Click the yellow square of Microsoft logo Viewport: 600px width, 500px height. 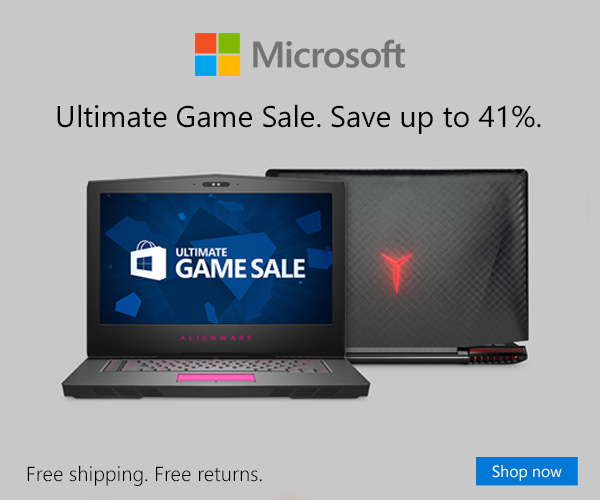[x=229, y=65]
